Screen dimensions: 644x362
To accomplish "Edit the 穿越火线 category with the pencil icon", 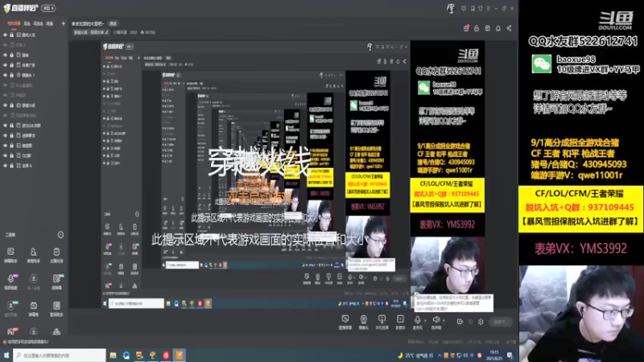I will coord(107,32).
